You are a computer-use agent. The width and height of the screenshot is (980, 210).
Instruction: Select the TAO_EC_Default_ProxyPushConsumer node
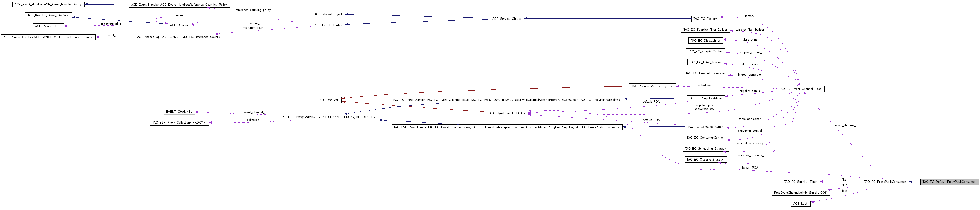(x=949, y=182)
